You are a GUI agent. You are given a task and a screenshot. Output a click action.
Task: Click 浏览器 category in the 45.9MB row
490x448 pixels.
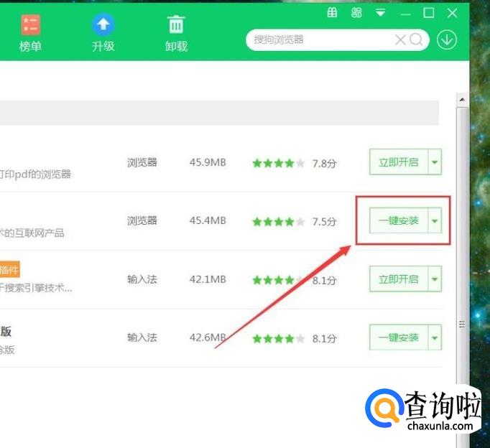pyautogui.click(x=142, y=162)
